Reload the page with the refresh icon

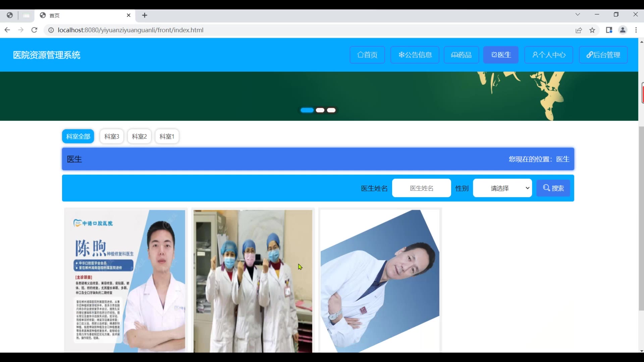(34, 30)
